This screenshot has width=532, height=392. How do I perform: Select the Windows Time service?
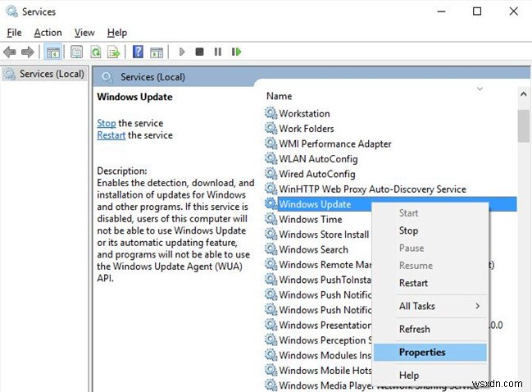[x=311, y=219]
